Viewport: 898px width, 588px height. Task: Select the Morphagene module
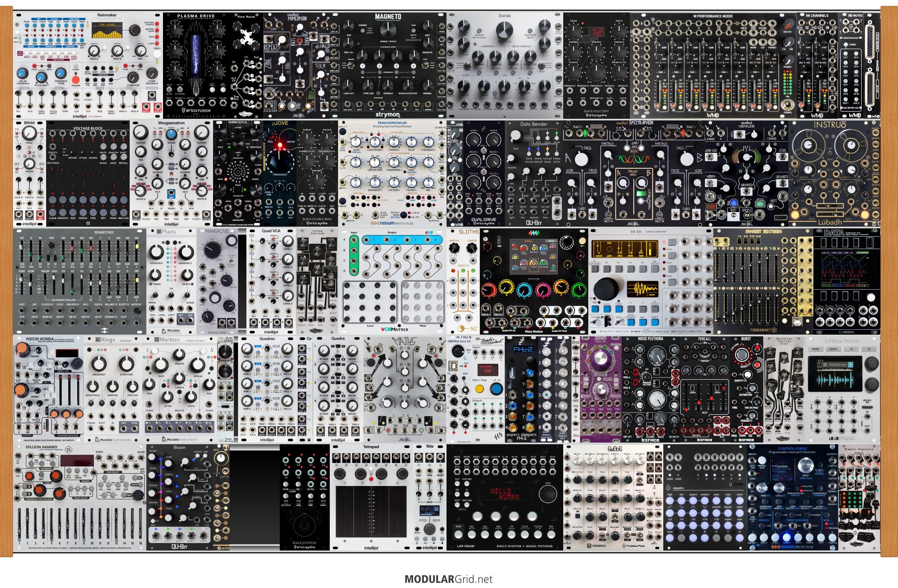coord(747,173)
